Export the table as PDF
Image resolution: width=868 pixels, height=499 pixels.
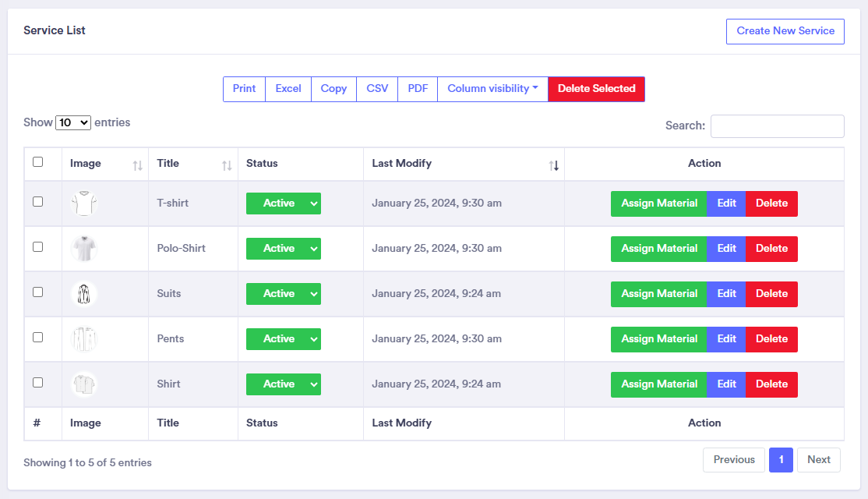click(x=418, y=89)
